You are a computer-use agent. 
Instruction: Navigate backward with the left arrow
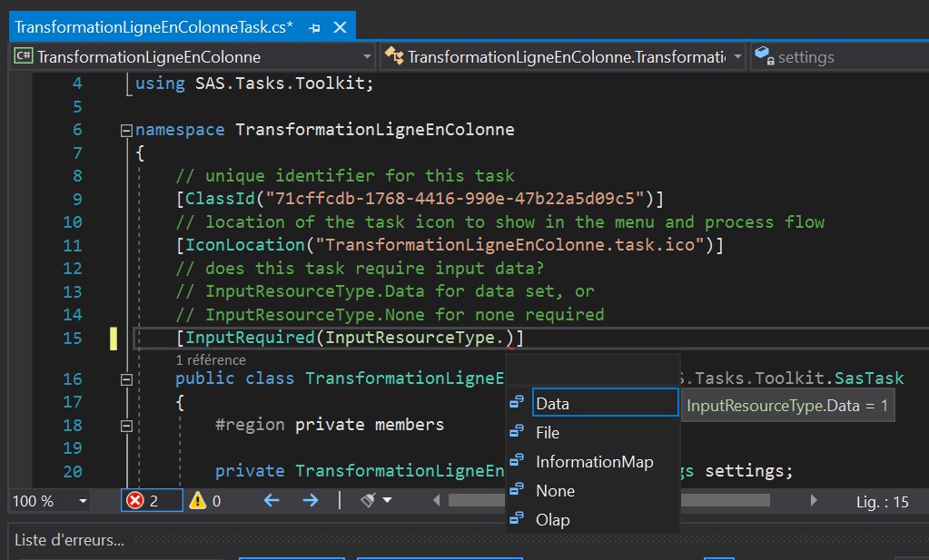click(271, 501)
